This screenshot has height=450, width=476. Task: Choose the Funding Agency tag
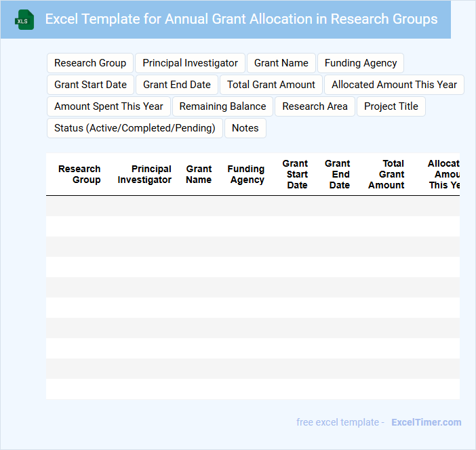click(360, 63)
